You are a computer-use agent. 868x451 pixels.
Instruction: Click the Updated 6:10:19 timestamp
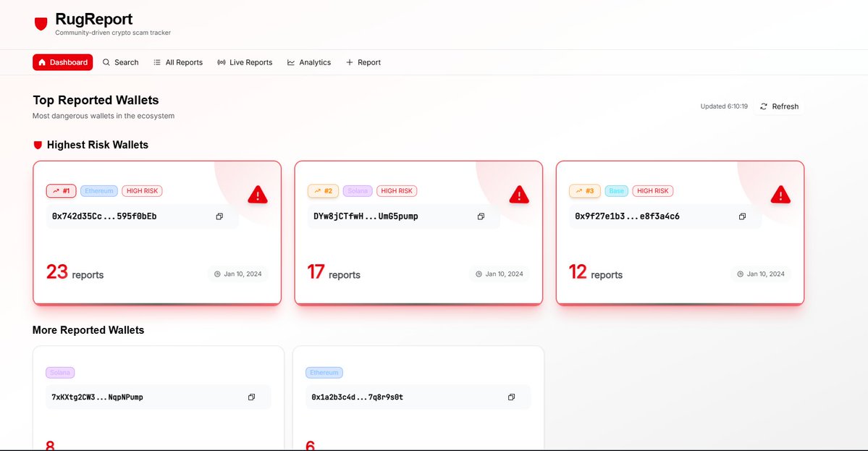[724, 106]
